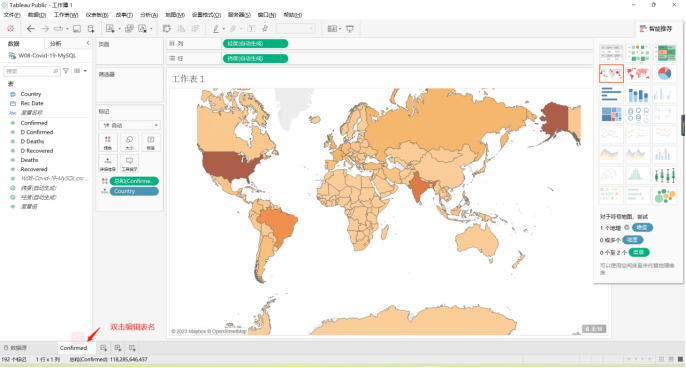Click the filter funnel icon beside search

66,71
